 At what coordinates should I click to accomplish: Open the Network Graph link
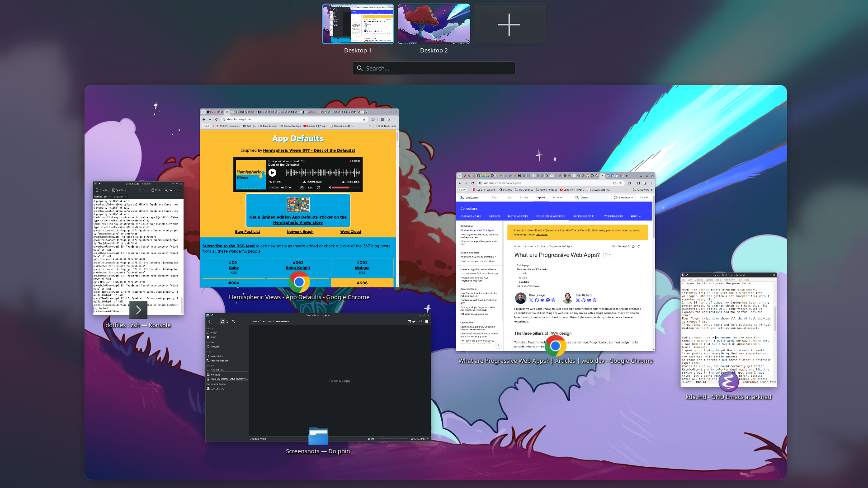300,232
